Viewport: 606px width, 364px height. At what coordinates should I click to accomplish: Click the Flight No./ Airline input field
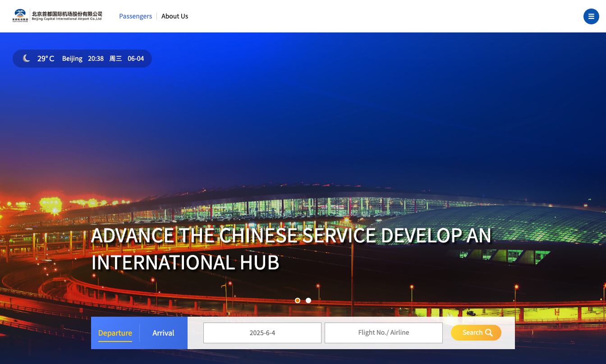pyautogui.click(x=383, y=332)
